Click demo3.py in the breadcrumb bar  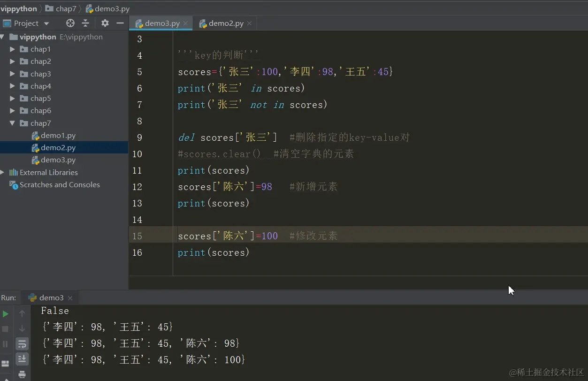click(x=107, y=8)
